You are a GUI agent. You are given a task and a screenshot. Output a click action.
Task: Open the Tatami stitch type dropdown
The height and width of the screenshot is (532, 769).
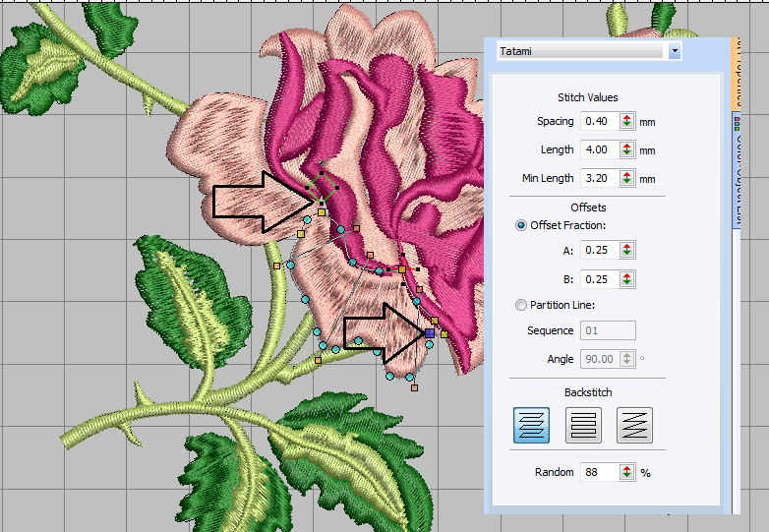[x=675, y=51]
